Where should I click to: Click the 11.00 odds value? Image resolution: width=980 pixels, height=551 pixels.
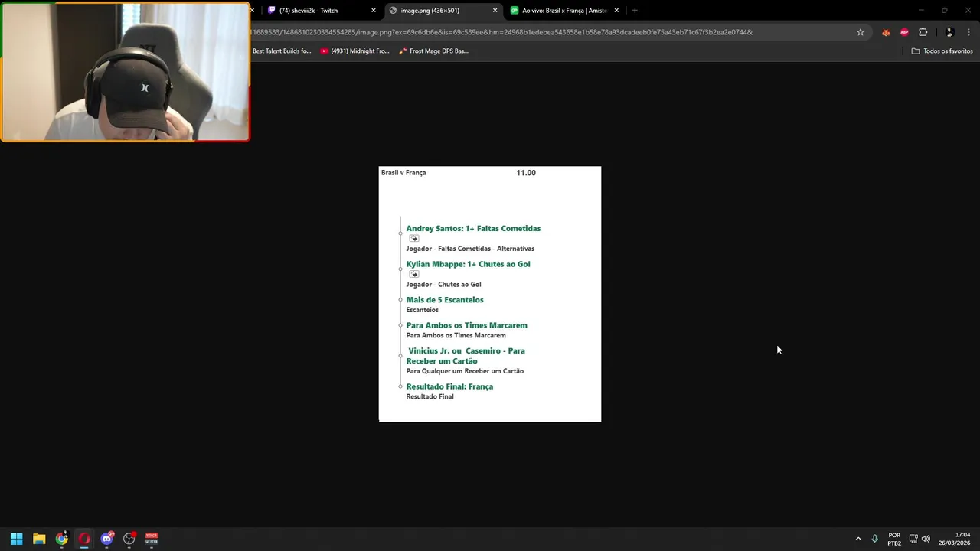click(x=526, y=173)
